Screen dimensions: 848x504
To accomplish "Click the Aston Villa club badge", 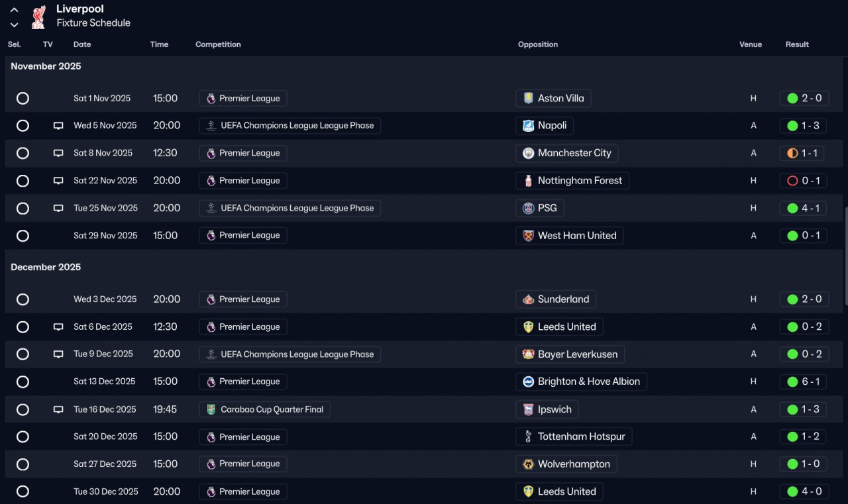I will (528, 99).
